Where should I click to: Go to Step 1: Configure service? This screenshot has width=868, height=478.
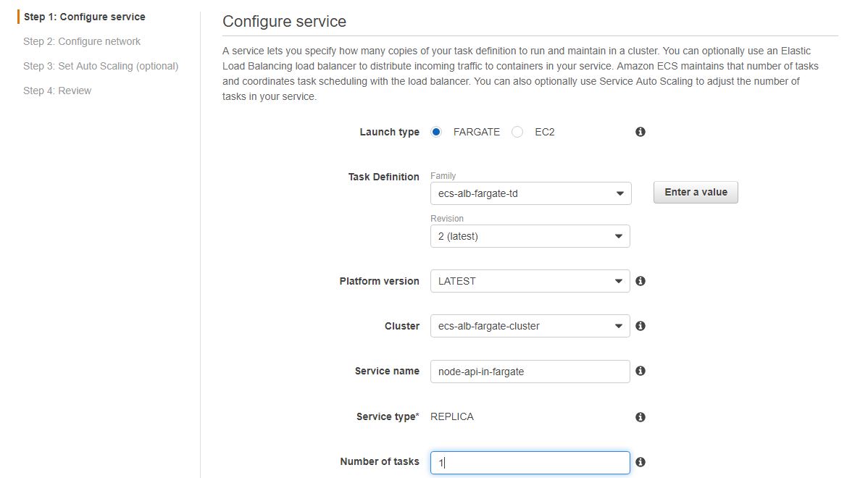tap(84, 17)
